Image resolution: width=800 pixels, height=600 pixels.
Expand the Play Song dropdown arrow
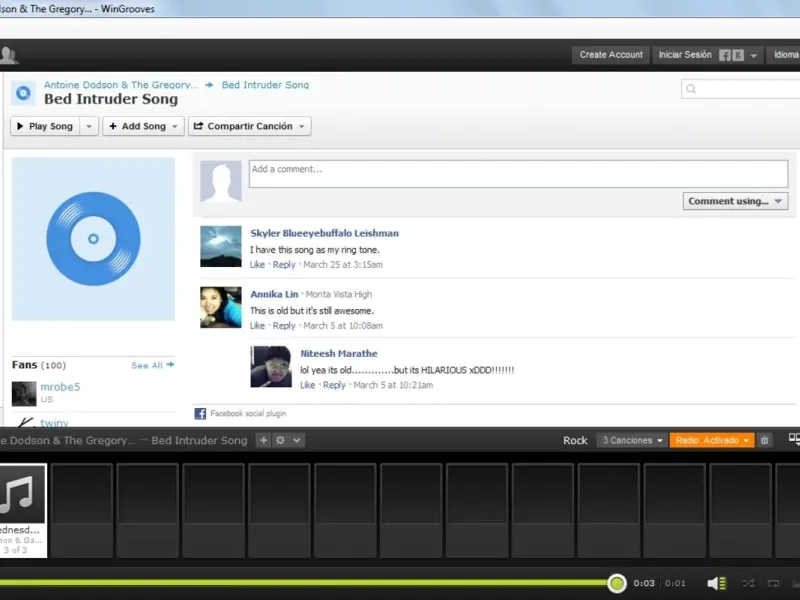coord(89,126)
